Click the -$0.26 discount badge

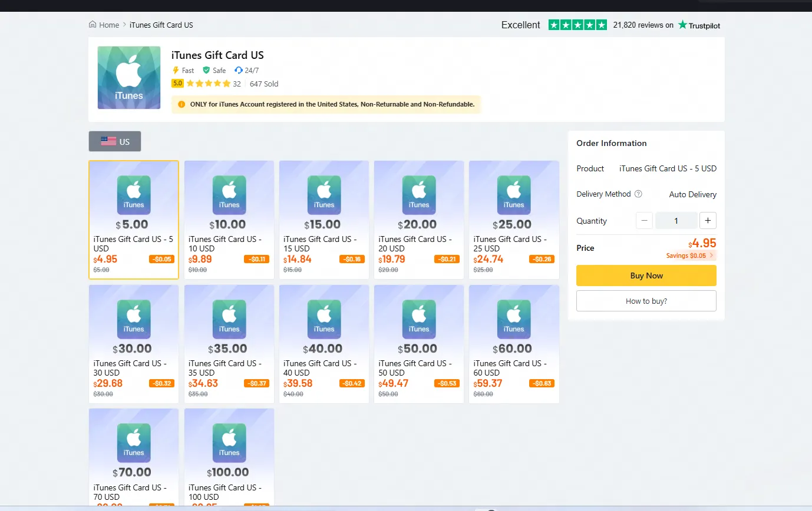click(542, 259)
